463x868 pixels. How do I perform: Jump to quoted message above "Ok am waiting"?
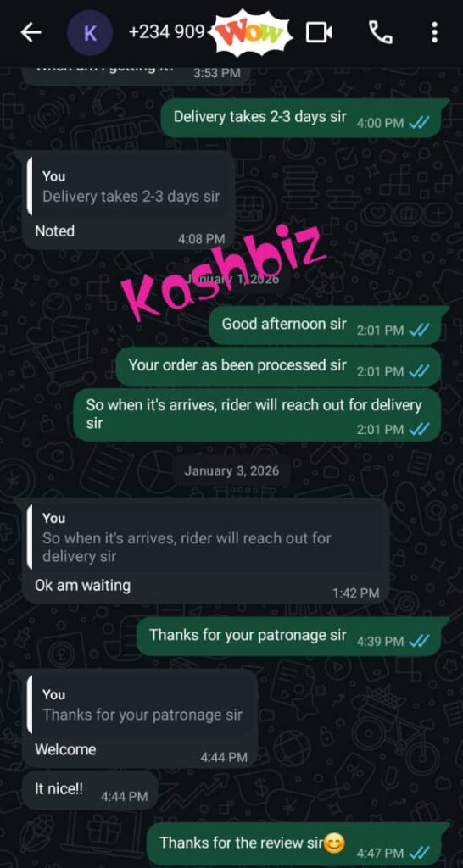click(205, 537)
